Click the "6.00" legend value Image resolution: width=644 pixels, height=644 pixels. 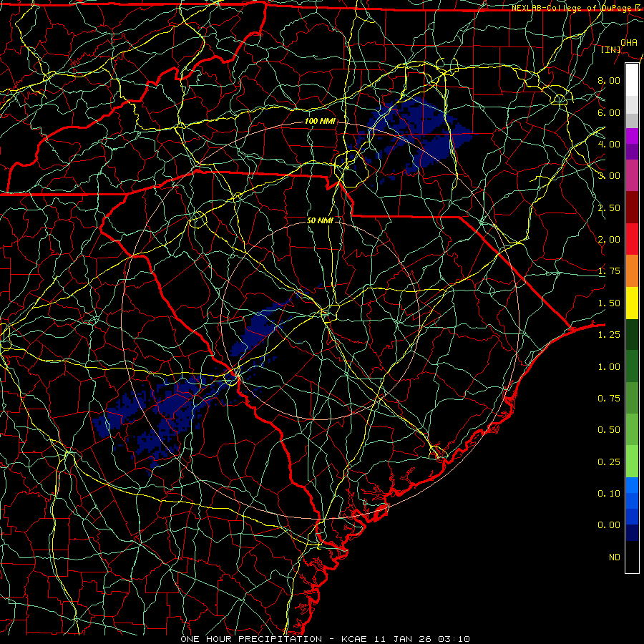[x=609, y=112]
